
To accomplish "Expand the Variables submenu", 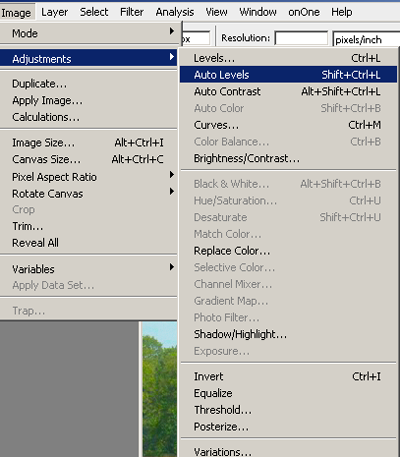I will pos(89,269).
